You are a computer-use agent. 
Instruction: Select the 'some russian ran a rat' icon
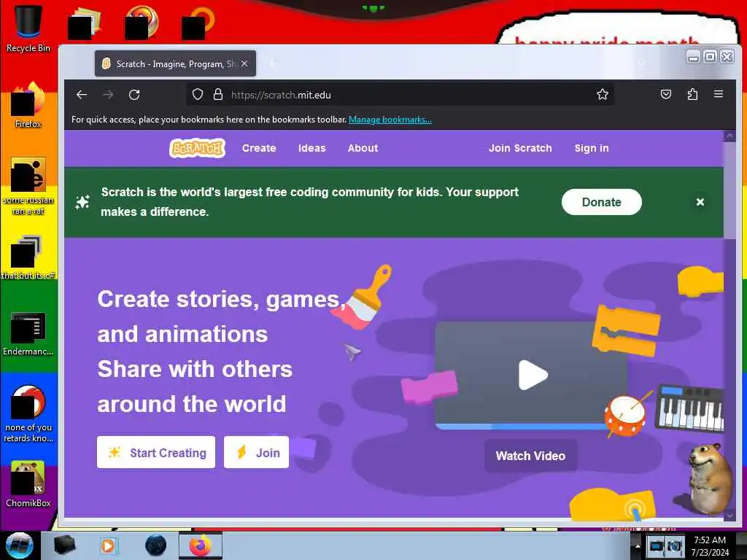click(x=28, y=187)
